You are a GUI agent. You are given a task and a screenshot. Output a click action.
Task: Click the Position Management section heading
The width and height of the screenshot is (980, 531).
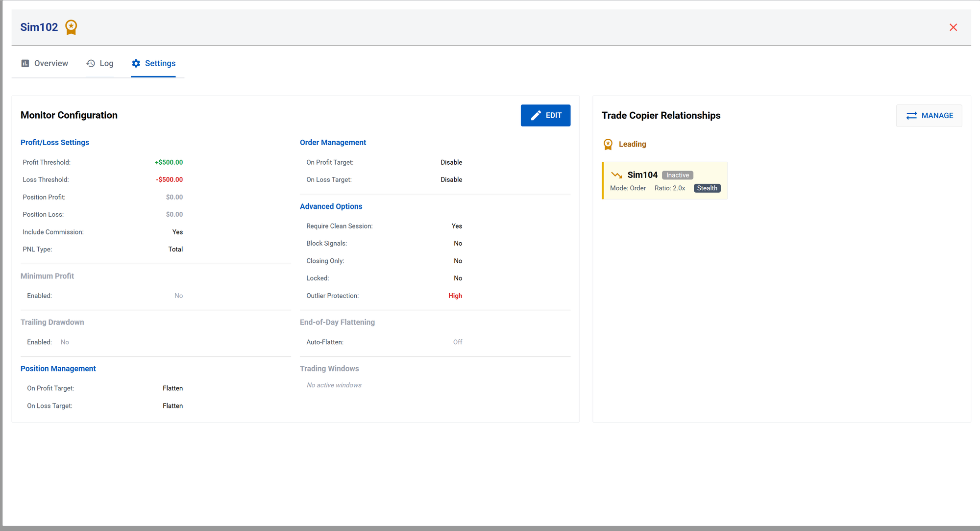tap(58, 368)
